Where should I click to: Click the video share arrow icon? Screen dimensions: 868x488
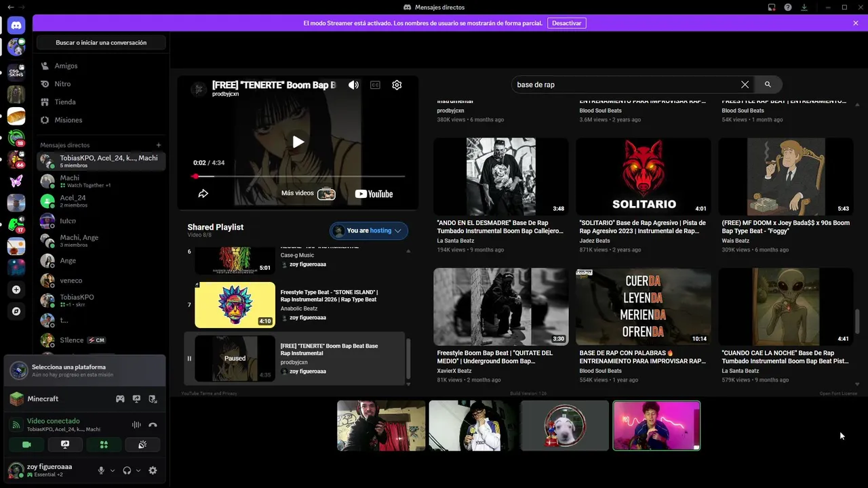(x=203, y=194)
